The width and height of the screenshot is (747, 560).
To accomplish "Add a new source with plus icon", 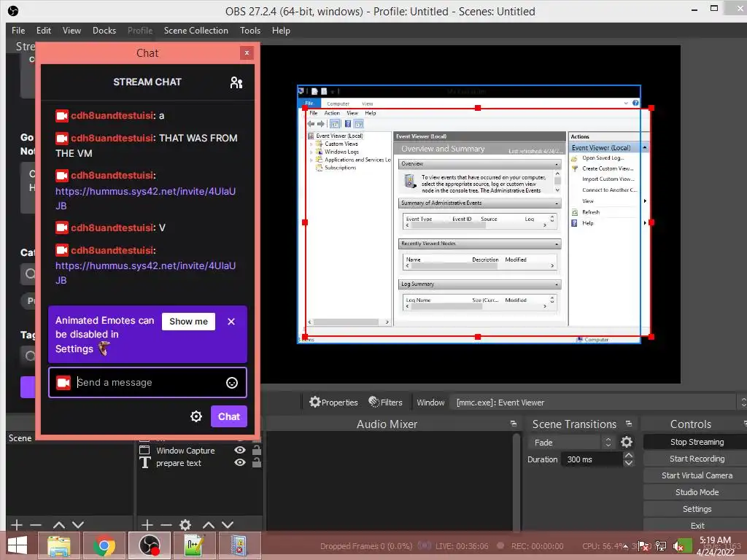I will [147, 525].
